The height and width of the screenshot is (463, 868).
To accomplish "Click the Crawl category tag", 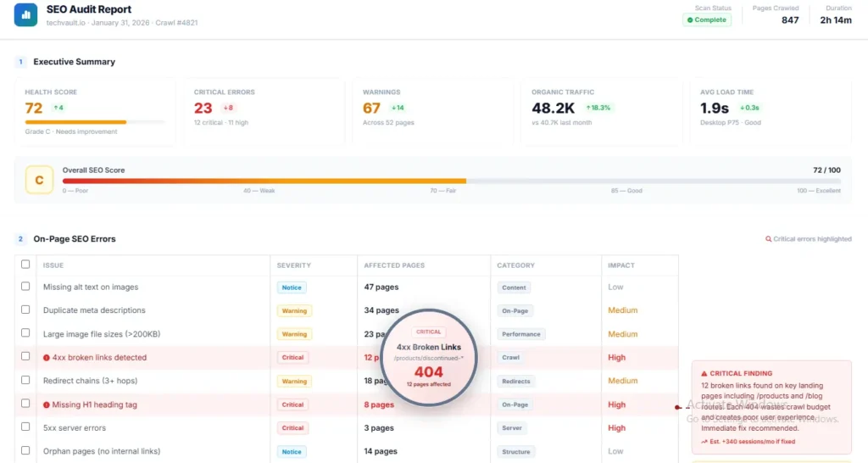I will [510, 358].
